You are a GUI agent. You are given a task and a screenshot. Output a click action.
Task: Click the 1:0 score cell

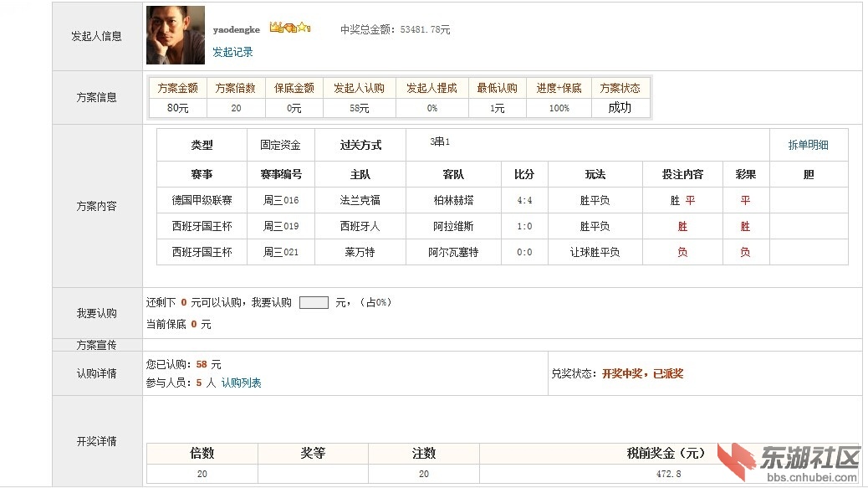[524, 226]
